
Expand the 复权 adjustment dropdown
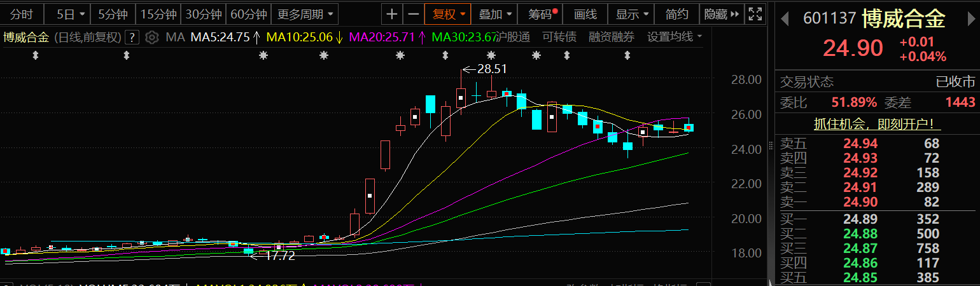(x=448, y=14)
